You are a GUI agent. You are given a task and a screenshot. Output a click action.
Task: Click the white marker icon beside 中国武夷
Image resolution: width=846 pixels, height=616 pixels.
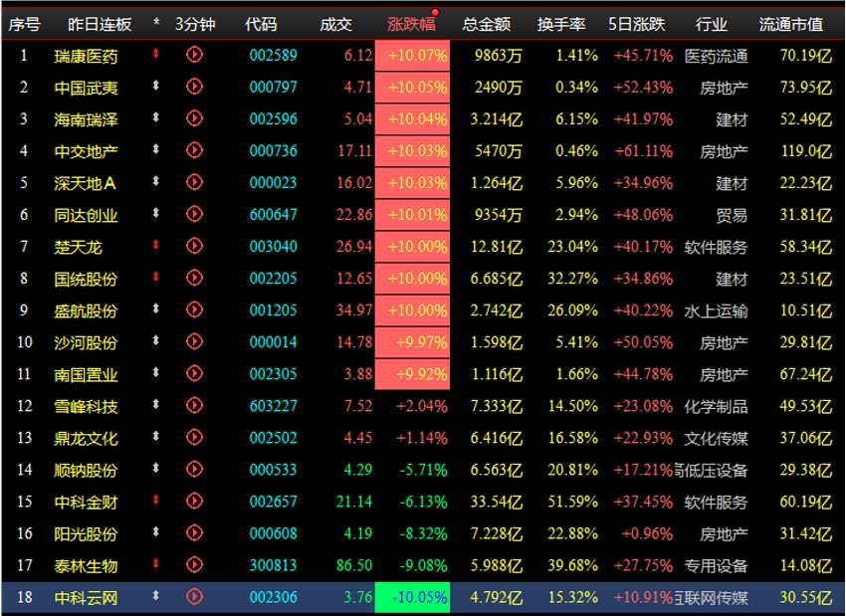pyautogui.click(x=156, y=86)
